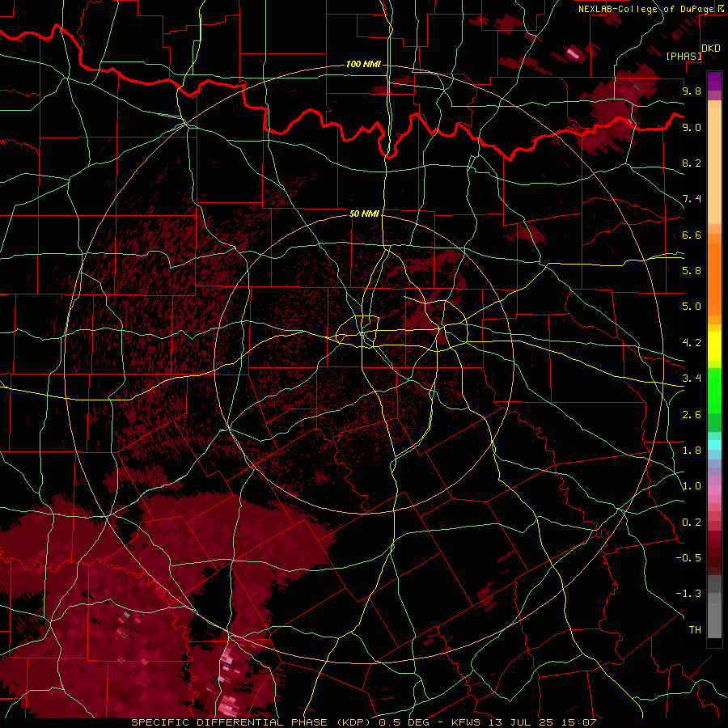This screenshot has height=728, width=728.
Task: Click the 1.0 scale value
Action: pyautogui.click(x=692, y=486)
